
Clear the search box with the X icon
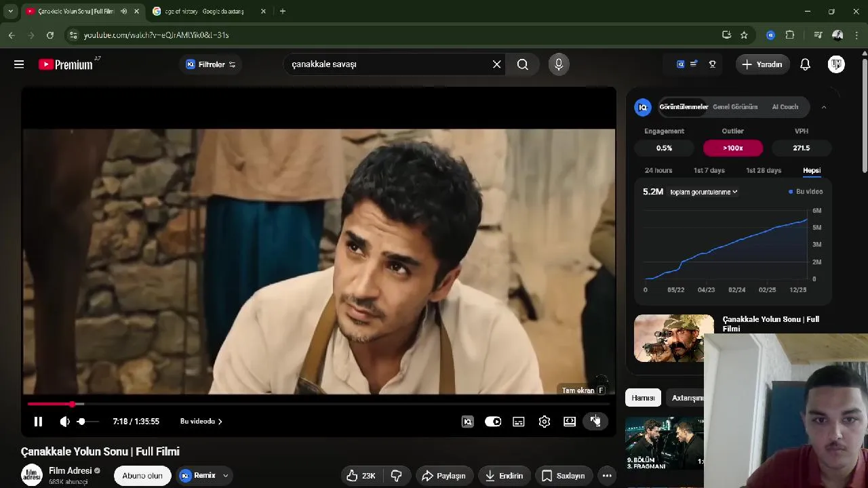(497, 64)
